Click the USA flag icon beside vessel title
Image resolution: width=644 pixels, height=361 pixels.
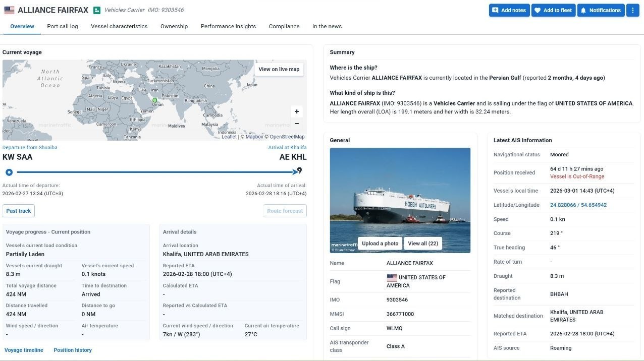coord(9,10)
